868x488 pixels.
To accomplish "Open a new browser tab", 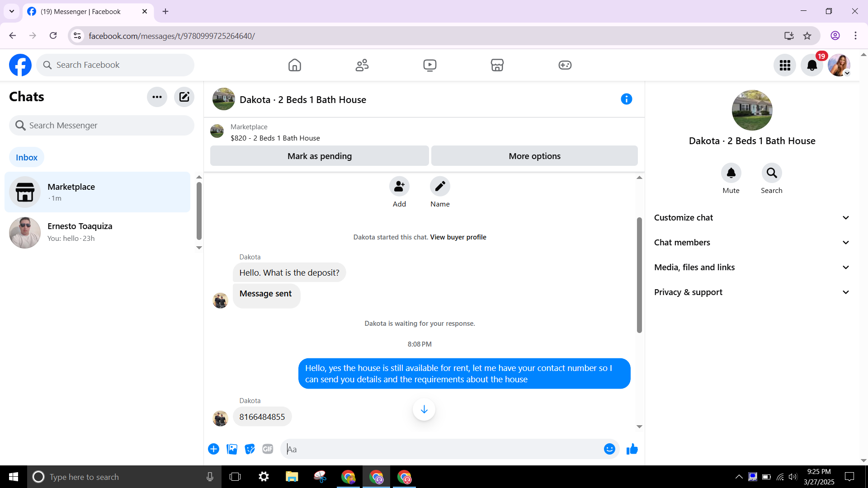I will point(165,12).
